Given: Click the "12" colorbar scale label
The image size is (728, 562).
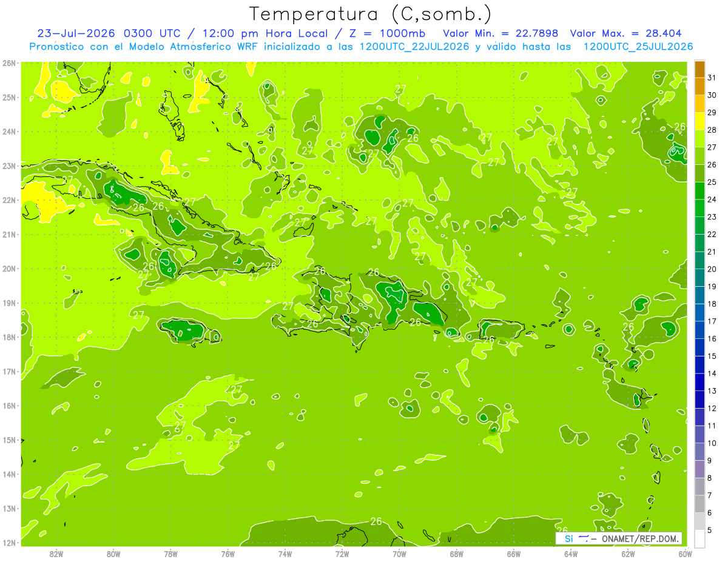Looking at the screenshot, I should click(x=712, y=408).
